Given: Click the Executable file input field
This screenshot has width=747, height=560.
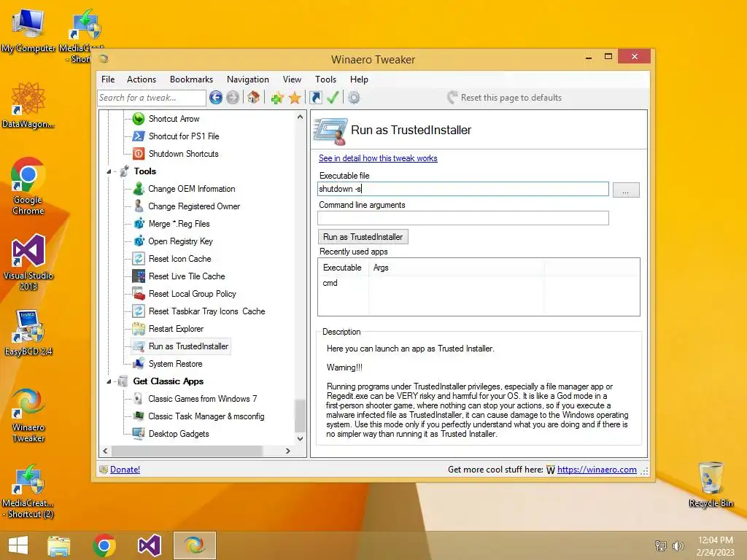Looking at the screenshot, I should [x=463, y=189].
